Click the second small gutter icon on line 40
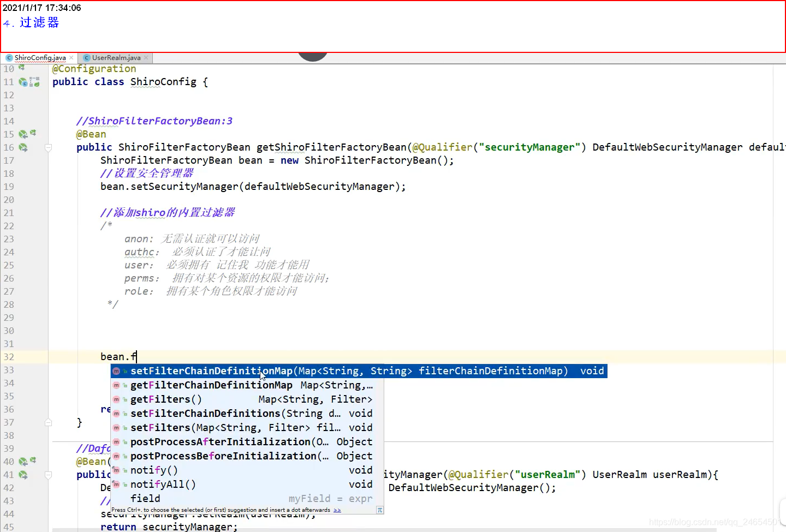Viewport: 786px width, 532px height. (33, 461)
